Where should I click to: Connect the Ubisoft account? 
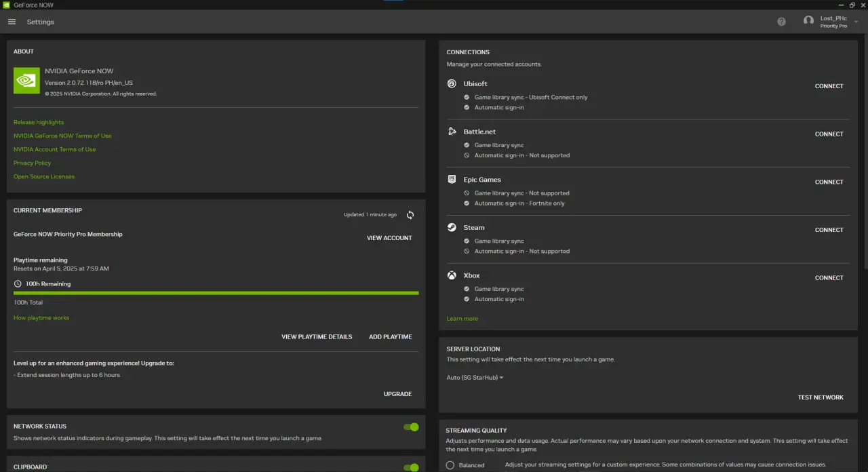829,86
